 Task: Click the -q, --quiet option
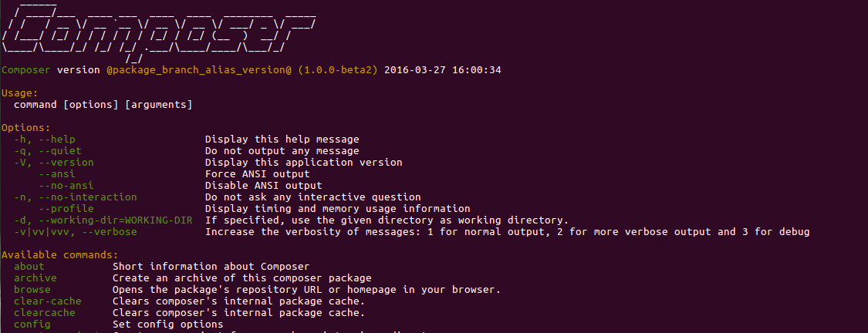(x=48, y=151)
